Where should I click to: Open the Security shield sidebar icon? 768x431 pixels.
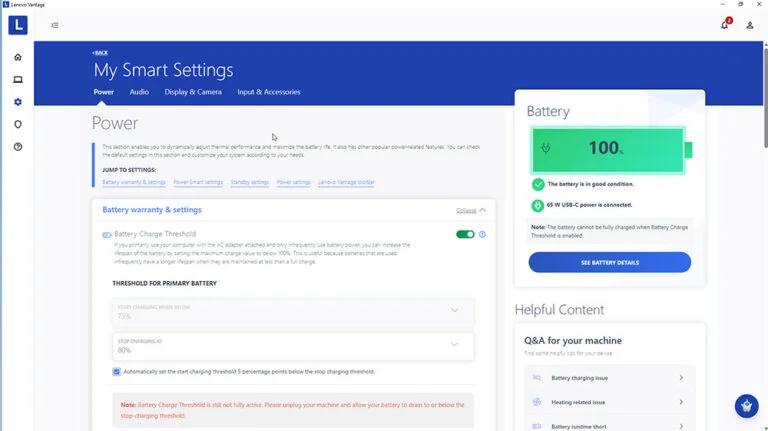click(x=18, y=124)
